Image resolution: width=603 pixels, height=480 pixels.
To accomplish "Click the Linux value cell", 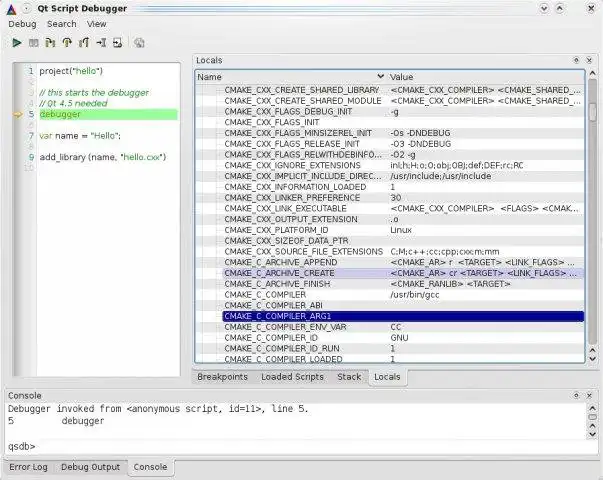I will (x=401, y=230).
